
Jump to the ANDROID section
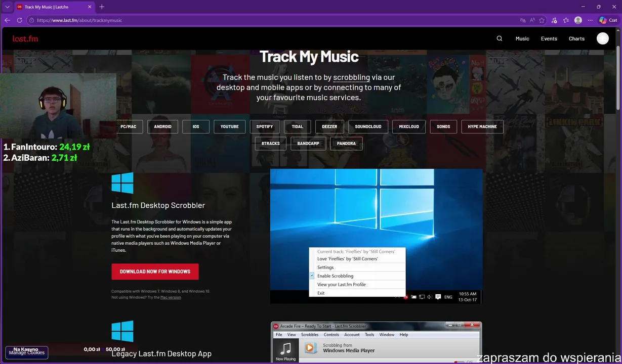coord(162,126)
